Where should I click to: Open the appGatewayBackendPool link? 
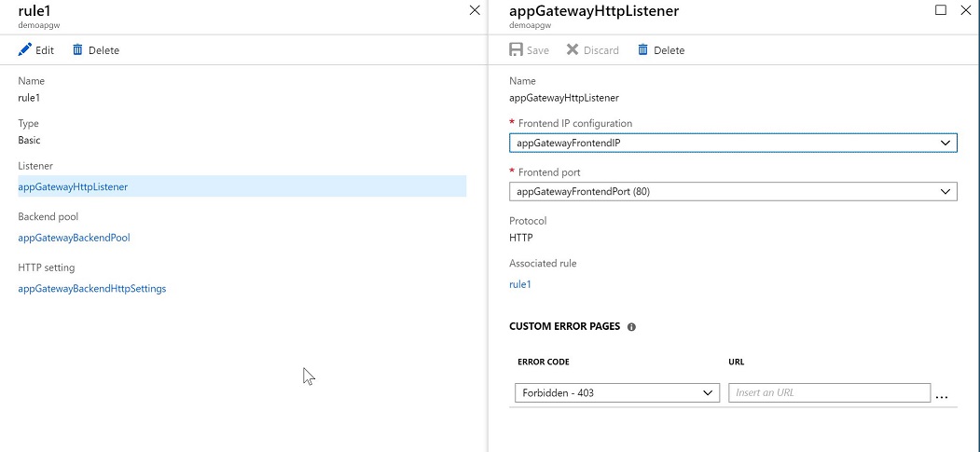[75, 238]
